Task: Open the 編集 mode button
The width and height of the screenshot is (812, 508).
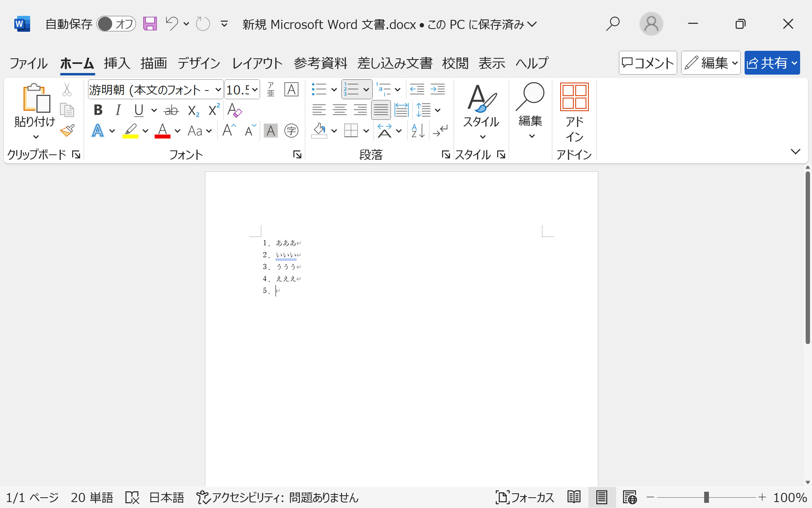Action: click(x=710, y=63)
